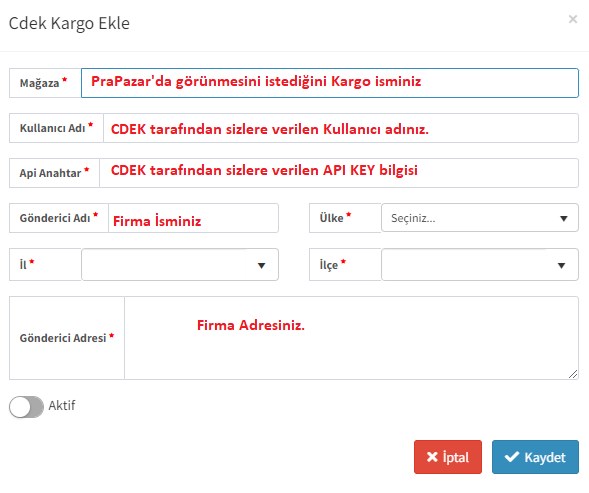Open the Ülke country dropdown
The height and width of the screenshot is (493, 589).
(480, 218)
